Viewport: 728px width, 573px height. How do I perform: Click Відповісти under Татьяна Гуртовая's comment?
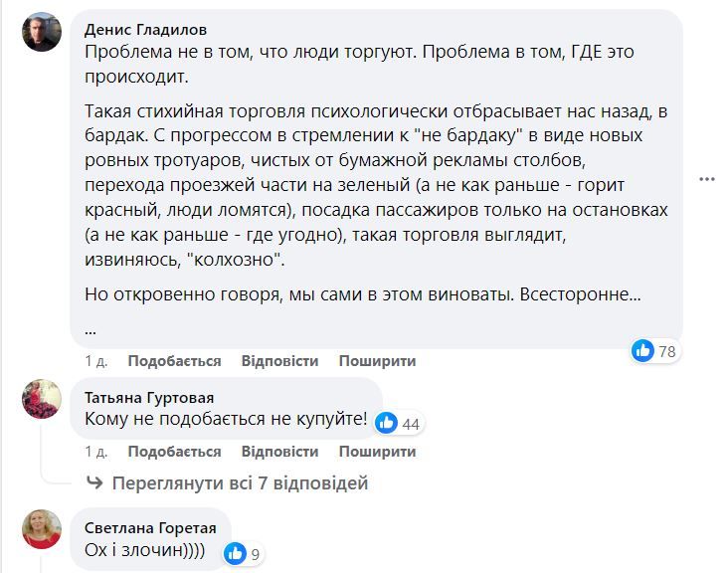[279, 452]
